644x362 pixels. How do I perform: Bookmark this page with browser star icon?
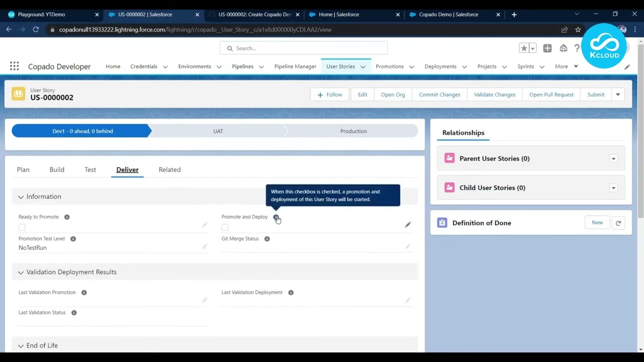pyautogui.click(x=578, y=30)
